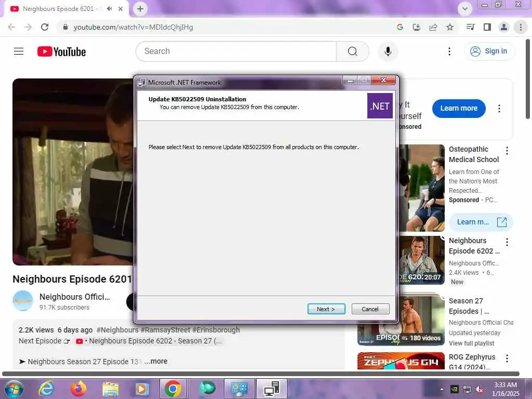Click the install/download page icon in address bar
This screenshot has width=532, height=399.
(x=416, y=27)
